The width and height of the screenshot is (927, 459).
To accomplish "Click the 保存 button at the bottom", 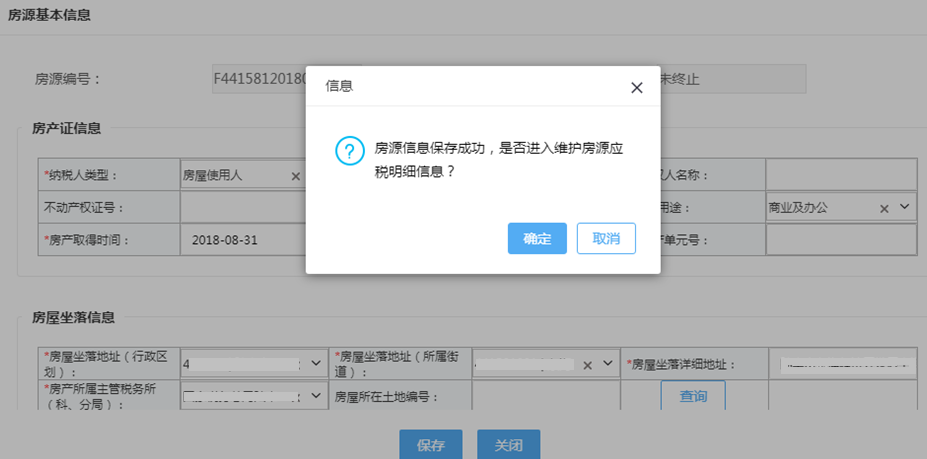I will pos(430,445).
